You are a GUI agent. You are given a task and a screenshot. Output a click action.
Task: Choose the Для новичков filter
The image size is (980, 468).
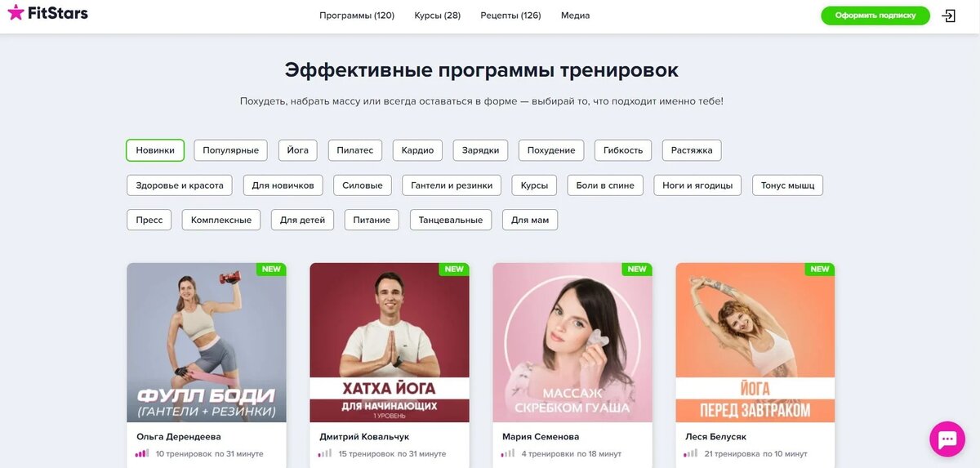coord(283,185)
